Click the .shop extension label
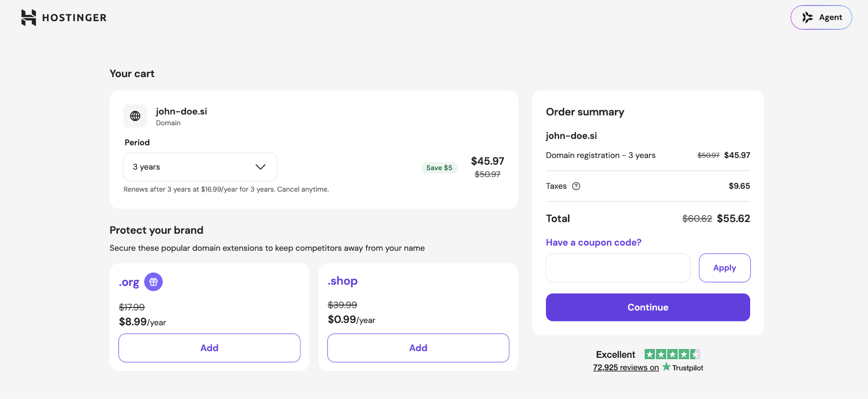This screenshot has width=868, height=399. (342, 281)
